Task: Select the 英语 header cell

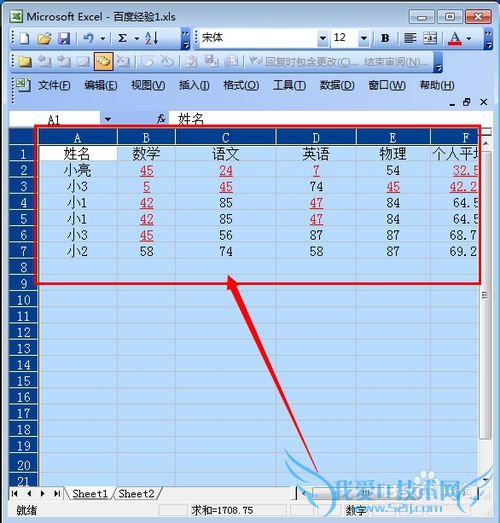Action: tap(316, 154)
